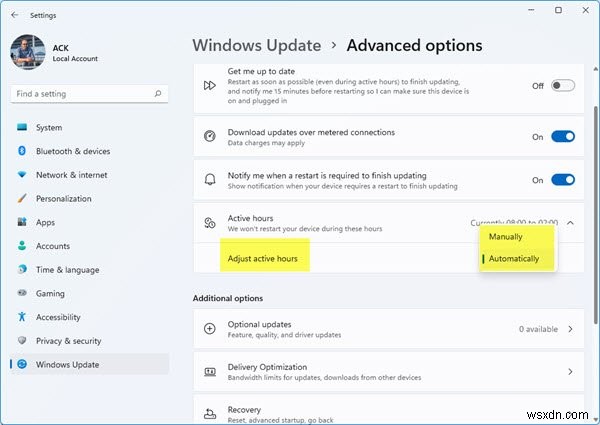
Task: Open Recovery options
Action: [x=389, y=410]
